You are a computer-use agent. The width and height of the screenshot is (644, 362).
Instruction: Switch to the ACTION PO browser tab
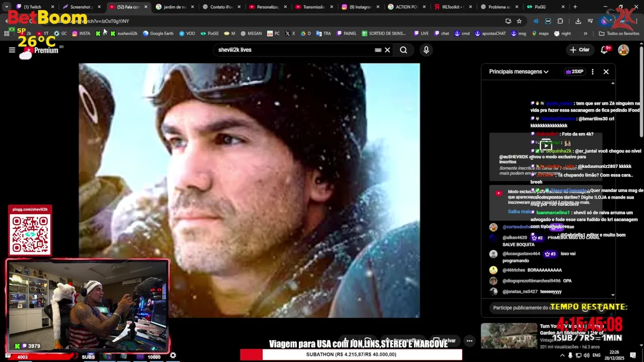tap(406, 7)
